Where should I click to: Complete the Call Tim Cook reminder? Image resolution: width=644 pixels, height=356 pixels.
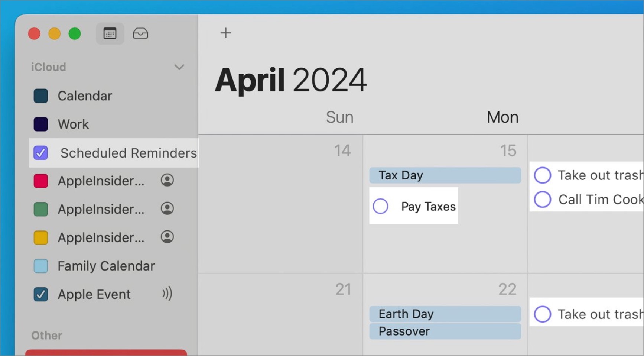tap(542, 200)
